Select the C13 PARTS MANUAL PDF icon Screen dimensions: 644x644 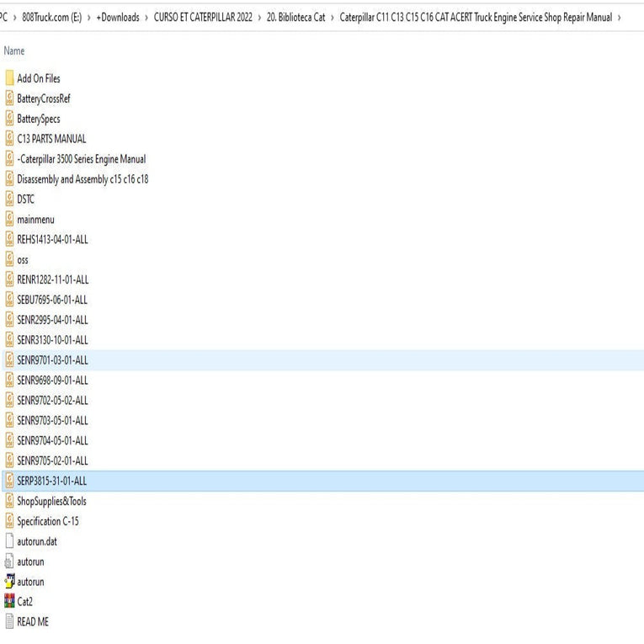click(x=9, y=139)
